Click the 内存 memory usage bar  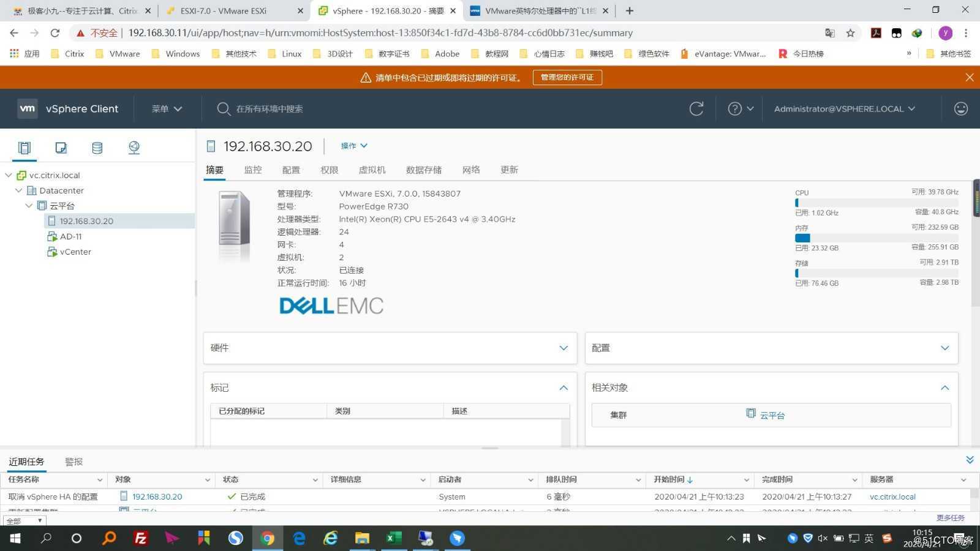876,238
